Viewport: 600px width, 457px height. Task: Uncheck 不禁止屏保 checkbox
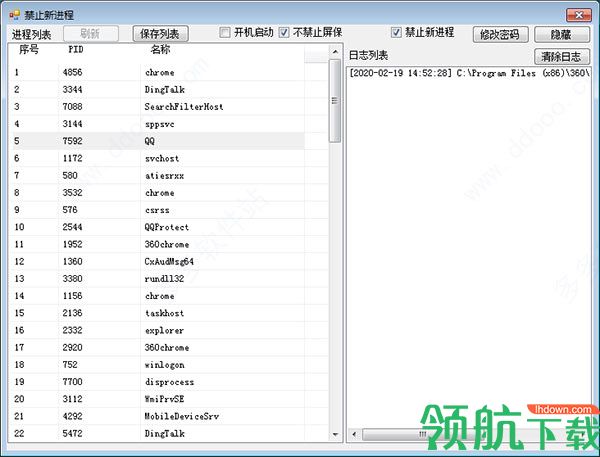[284, 33]
